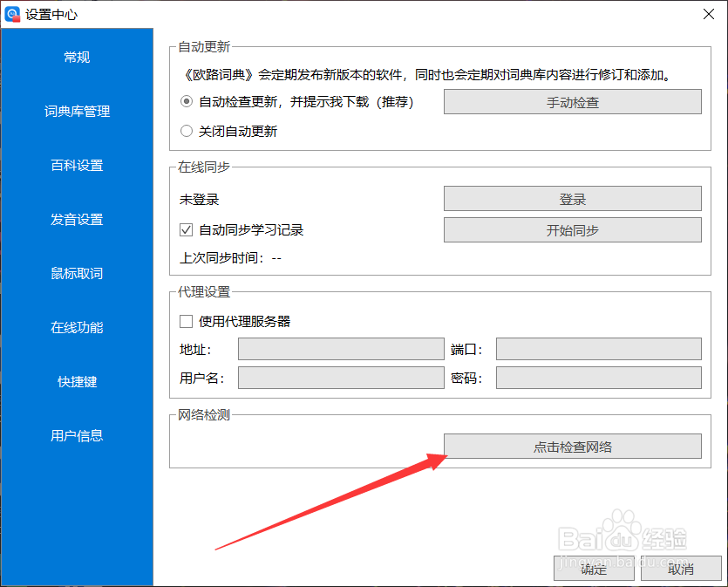Viewport: 728px width, 587px height.
Task: Open 发音设置 settings
Action: click(x=77, y=220)
